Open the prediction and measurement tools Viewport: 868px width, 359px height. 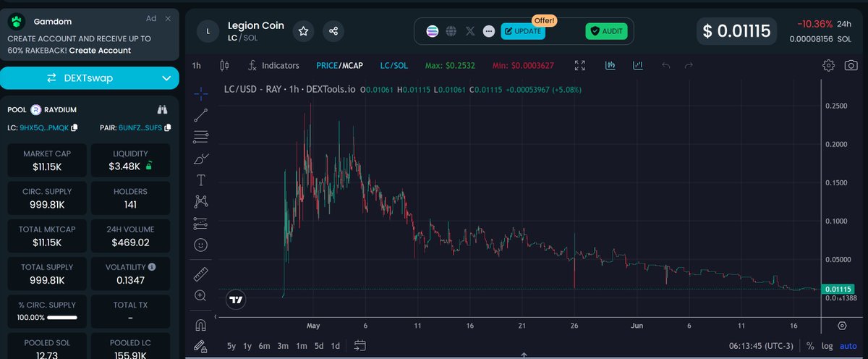click(x=201, y=223)
